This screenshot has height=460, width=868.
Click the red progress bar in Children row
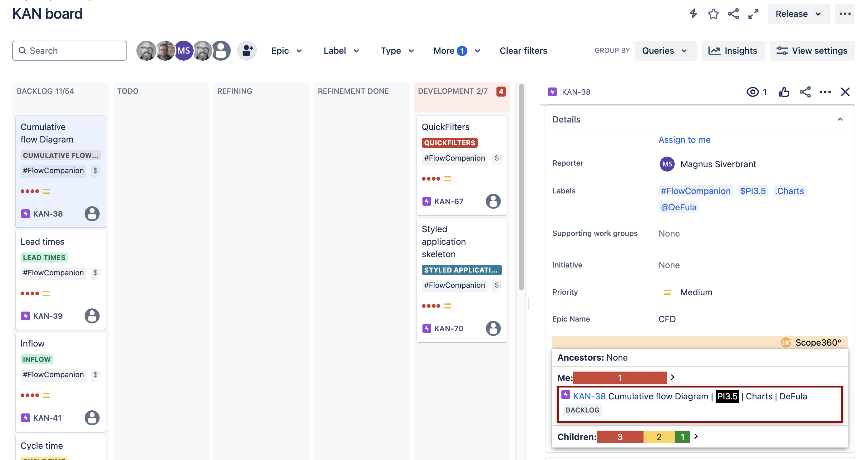pos(620,437)
